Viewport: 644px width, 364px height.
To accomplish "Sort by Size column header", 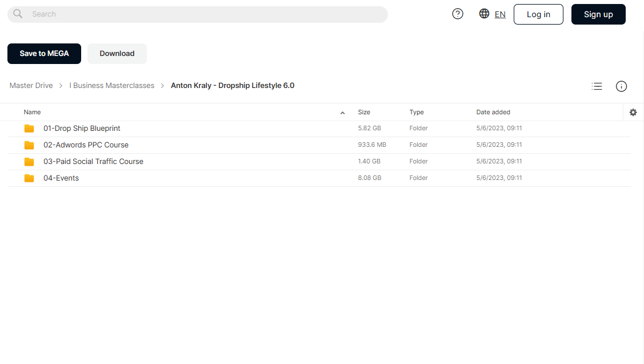I will pyautogui.click(x=364, y=112).
